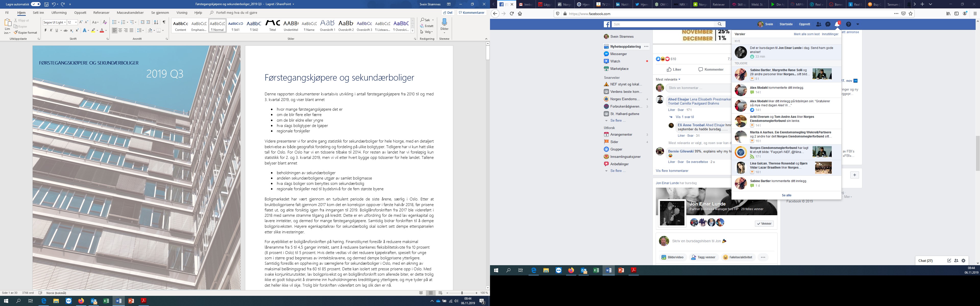The image size is (980, 306).
Task: Open Marketplace in Facebook sidebar
Action: (x=619, y=68)
